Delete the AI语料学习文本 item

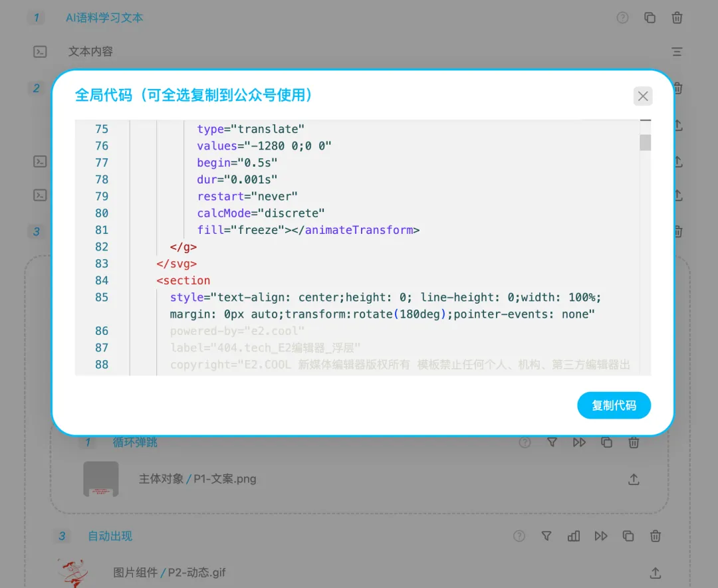677,18
